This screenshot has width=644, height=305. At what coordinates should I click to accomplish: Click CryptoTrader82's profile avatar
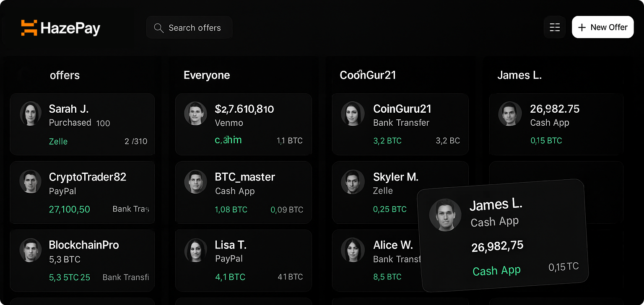point(31,181)
